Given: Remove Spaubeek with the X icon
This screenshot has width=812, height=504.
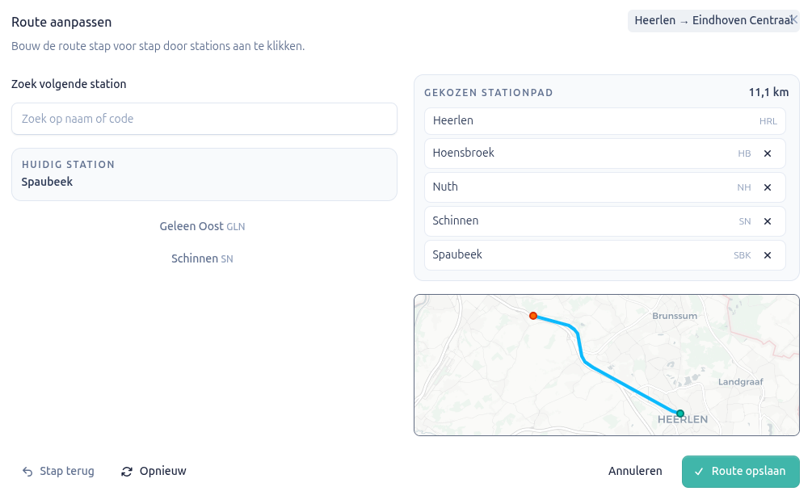Looking at the screenshot, I should (x=768, y=255).
